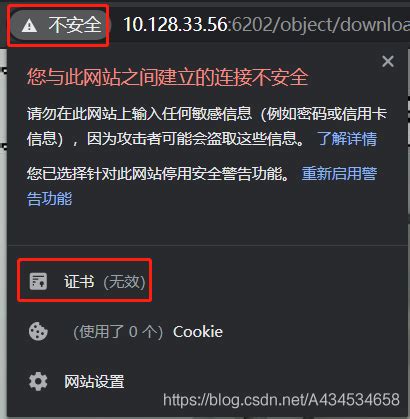The image size is (410, 419).
Task: Close the site information popup
Action: coord(388,61)
